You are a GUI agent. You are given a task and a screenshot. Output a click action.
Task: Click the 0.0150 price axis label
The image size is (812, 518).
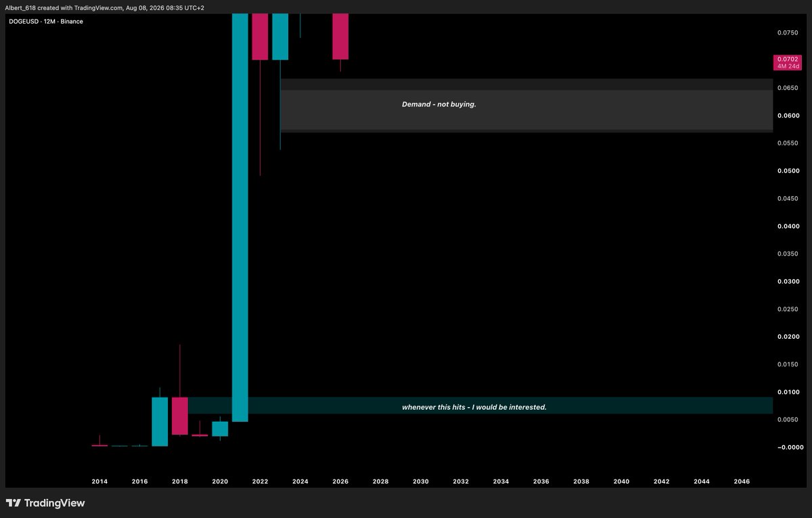[788, 364]
